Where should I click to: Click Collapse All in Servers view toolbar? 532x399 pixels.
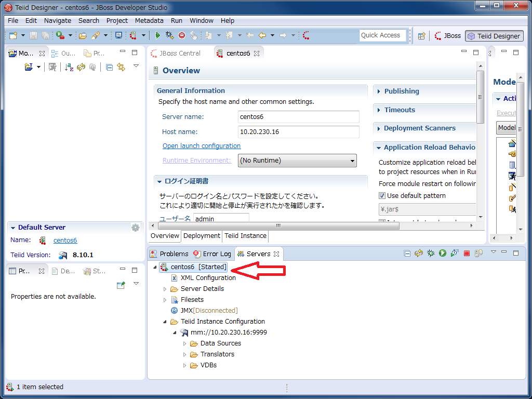(407, 253)
